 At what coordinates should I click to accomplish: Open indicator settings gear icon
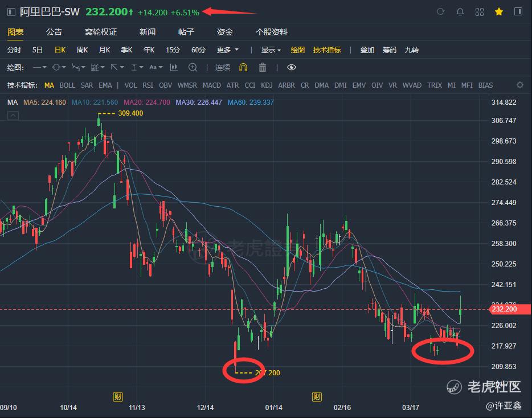520,85
